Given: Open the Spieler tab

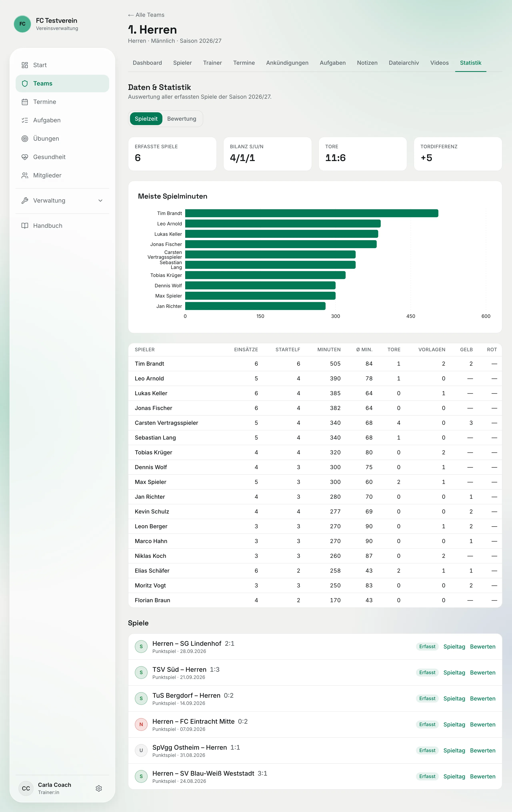Looking at the screenshot, I should tap(182, 63).
